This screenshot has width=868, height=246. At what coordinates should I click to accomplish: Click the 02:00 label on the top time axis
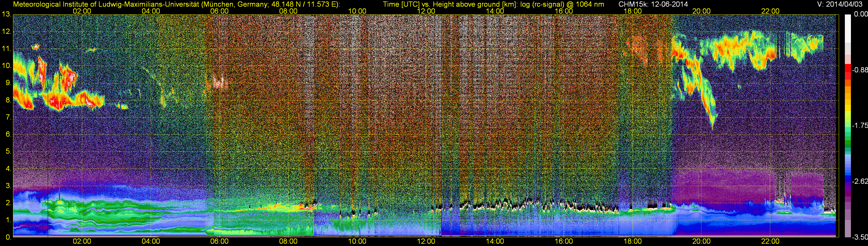click(x=82, y=11)
